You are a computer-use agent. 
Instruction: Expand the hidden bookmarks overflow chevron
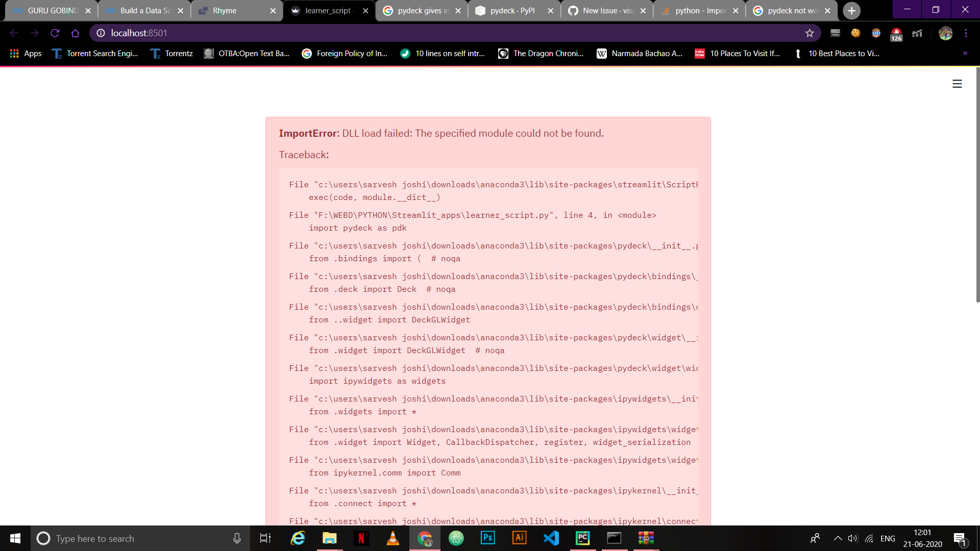pyautogui.click(x=965, y=54)
